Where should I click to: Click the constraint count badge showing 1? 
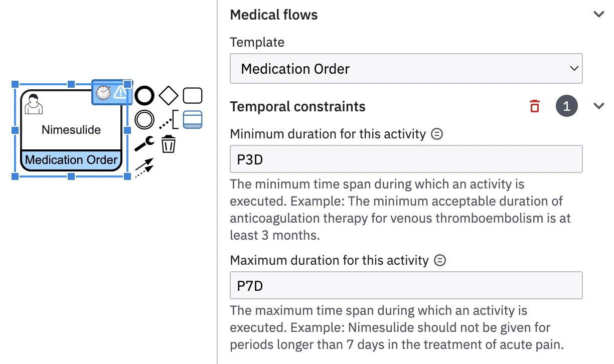coord(567,106)
